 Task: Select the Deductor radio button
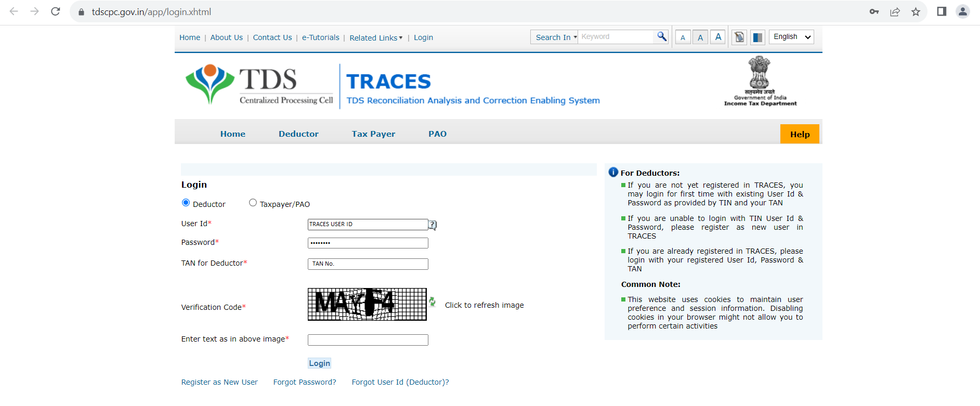(186, 203)
